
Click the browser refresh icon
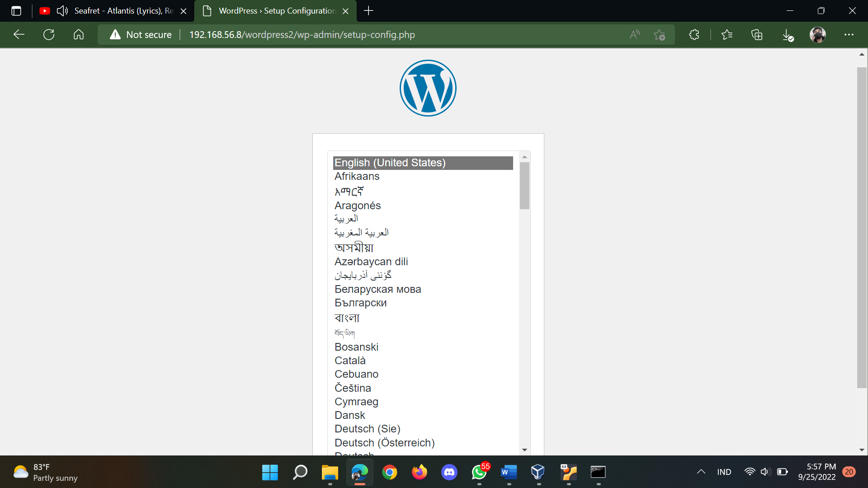49,35
